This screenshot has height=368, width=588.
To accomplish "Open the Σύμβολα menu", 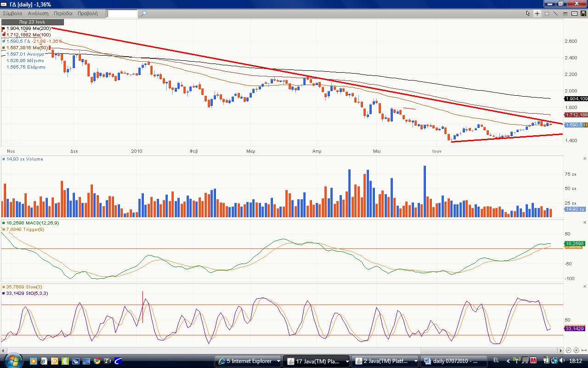I will click(12, 13).
